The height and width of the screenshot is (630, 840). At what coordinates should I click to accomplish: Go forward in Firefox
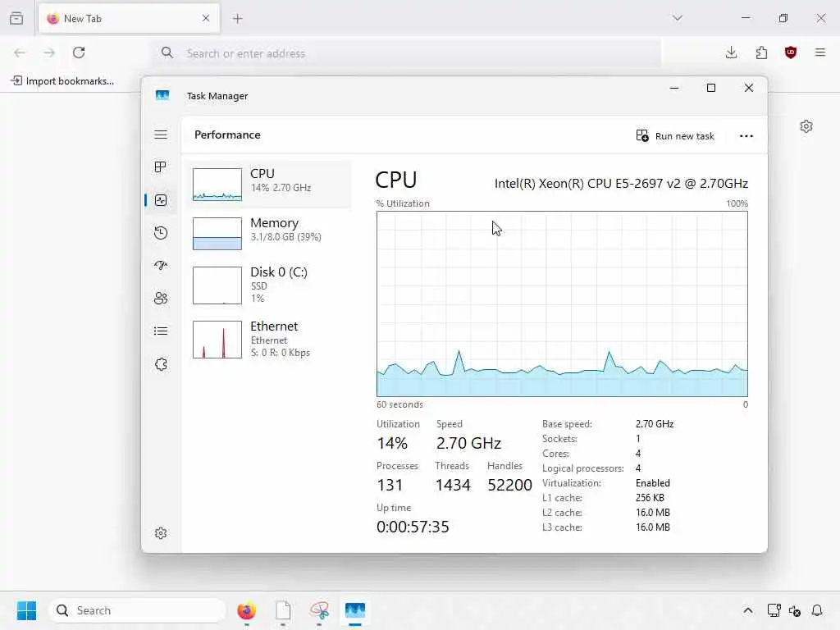pyautogui.click(x=49, y=52)
